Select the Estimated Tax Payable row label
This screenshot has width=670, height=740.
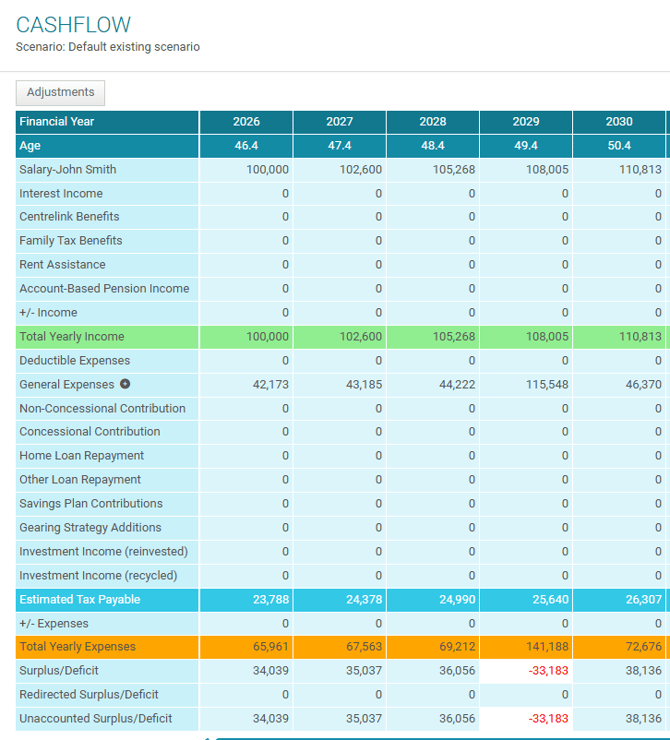tap(80, 600)
